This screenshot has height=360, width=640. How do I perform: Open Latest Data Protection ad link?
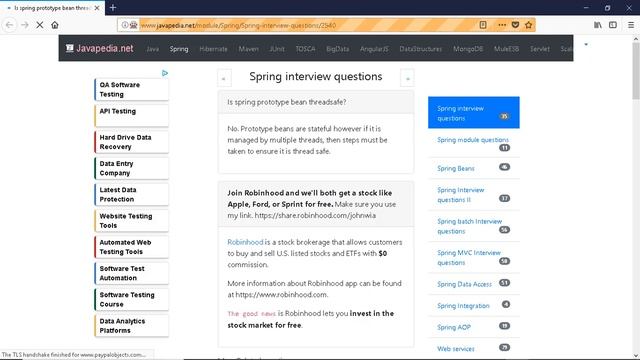tap(131, 194)
